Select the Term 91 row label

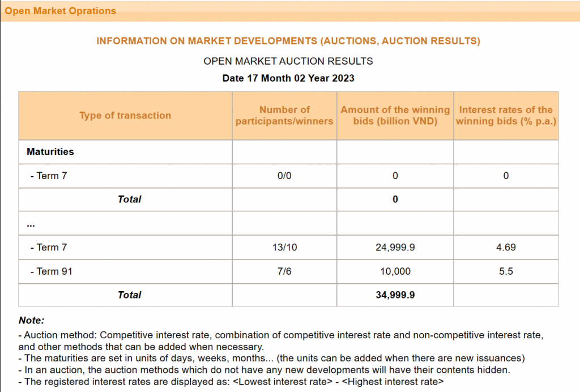[x=52, y=271]
